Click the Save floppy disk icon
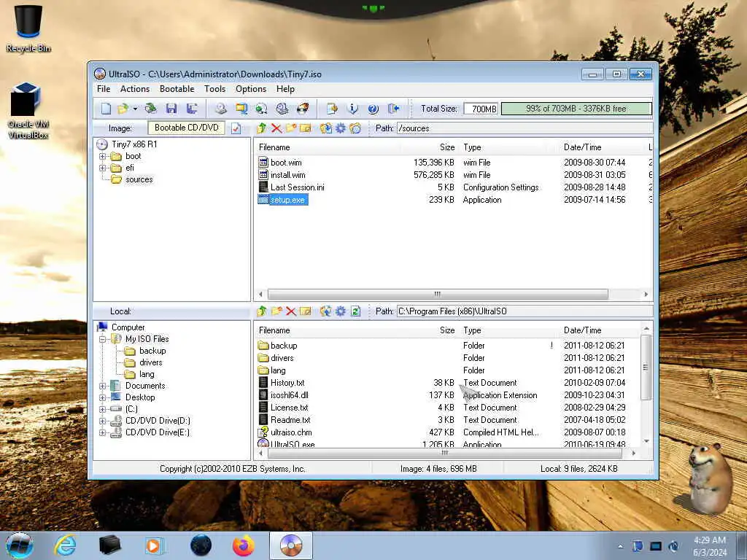 tap(171, 109)
